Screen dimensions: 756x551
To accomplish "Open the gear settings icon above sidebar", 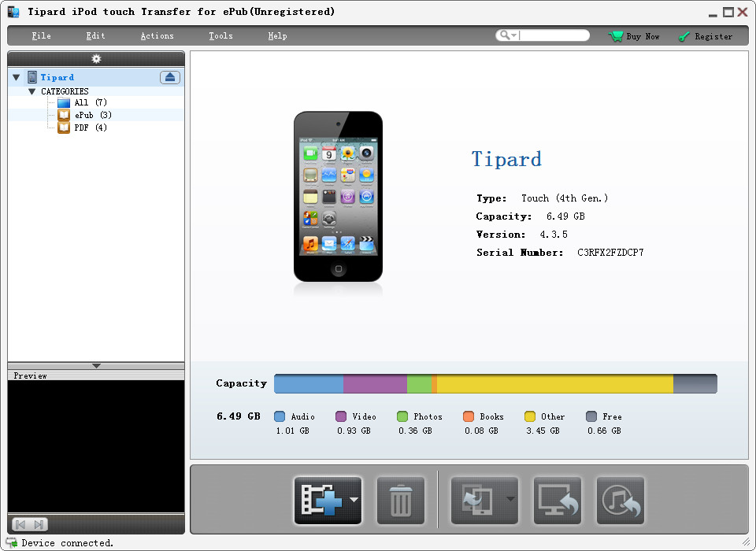I will pos(96,58).
